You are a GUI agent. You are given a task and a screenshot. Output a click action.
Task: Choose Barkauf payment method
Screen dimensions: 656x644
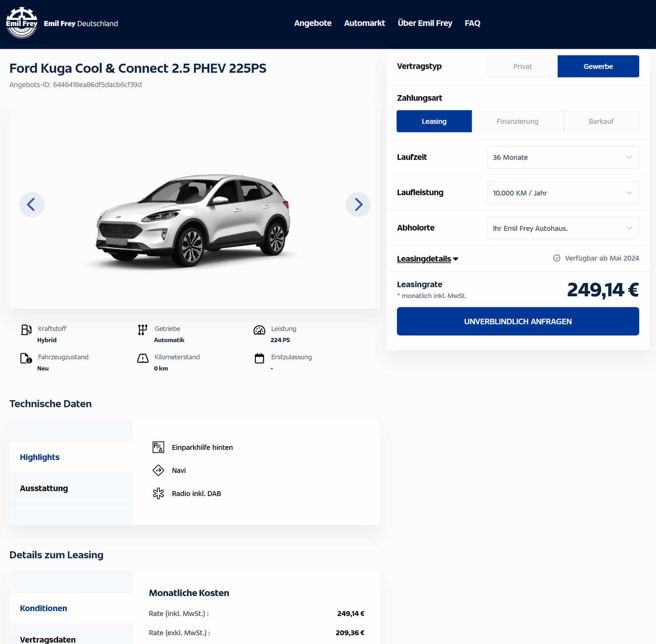pos(601,121)
